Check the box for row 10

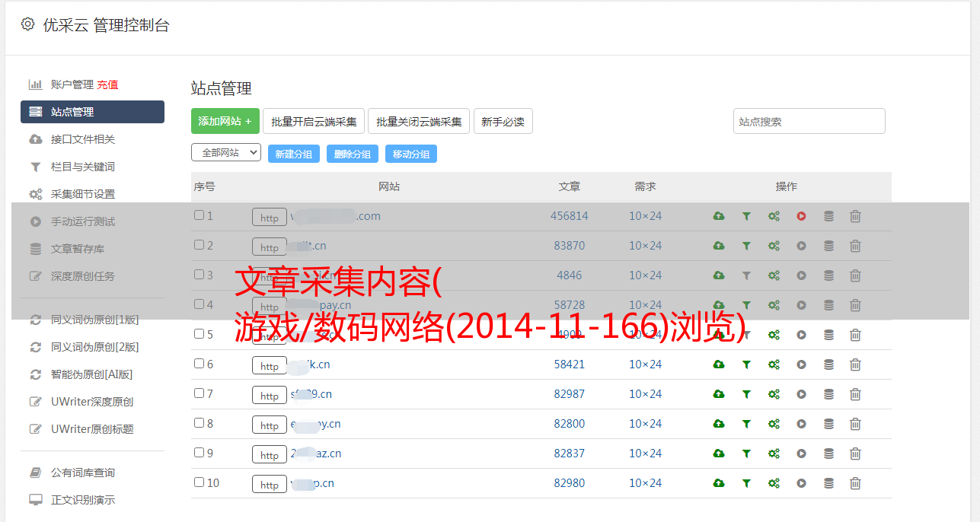[199, 482]
